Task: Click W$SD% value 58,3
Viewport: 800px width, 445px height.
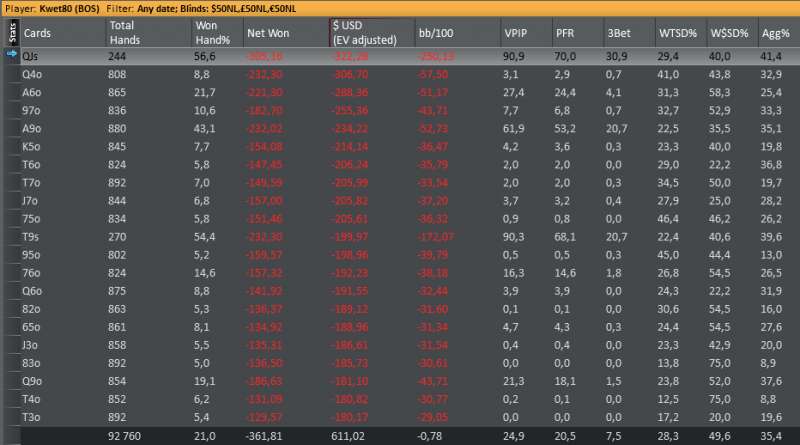Action: (x=719, y=92)
